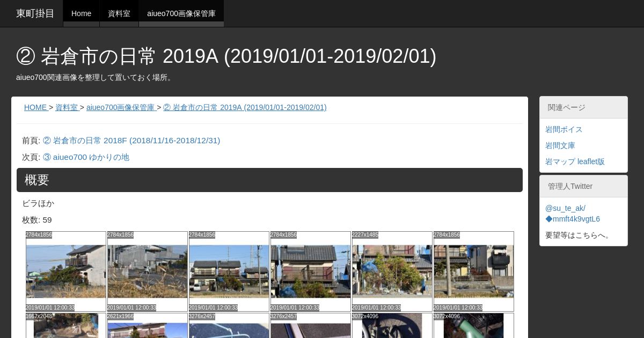Open the last 3072x4096 thumbnail in second row
Screen dimensions: 644x338
[474, 326]
